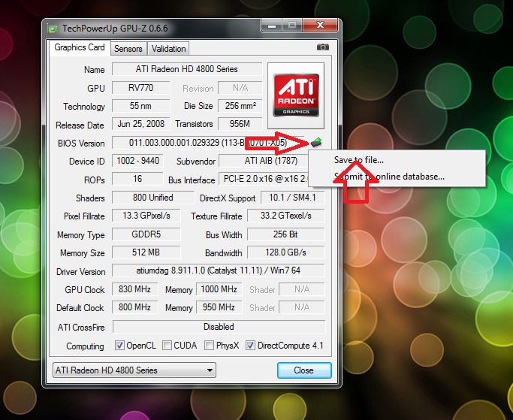This screenshot has height=420, width=513.
Task: Click the camera screenshot icon
Action: [322, 47]
